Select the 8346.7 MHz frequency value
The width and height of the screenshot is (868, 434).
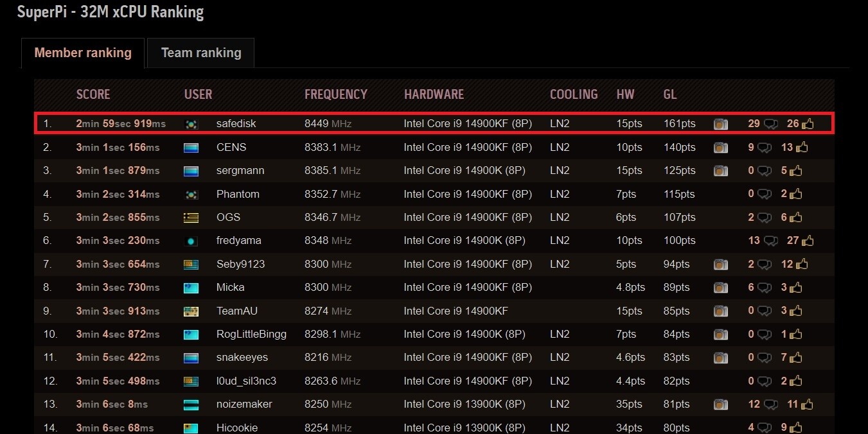coord(332,218)
